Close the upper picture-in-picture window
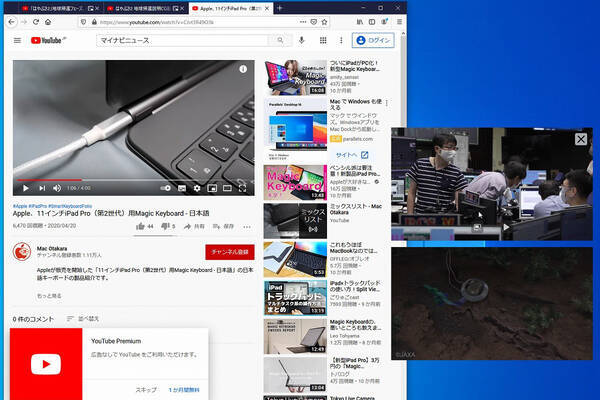The height and width of the screenshot is (400, 600). coord(580,139)
